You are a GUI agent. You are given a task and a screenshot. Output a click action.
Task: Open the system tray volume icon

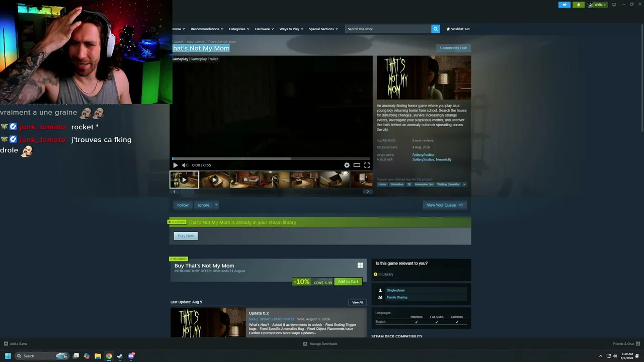[615, 356]
